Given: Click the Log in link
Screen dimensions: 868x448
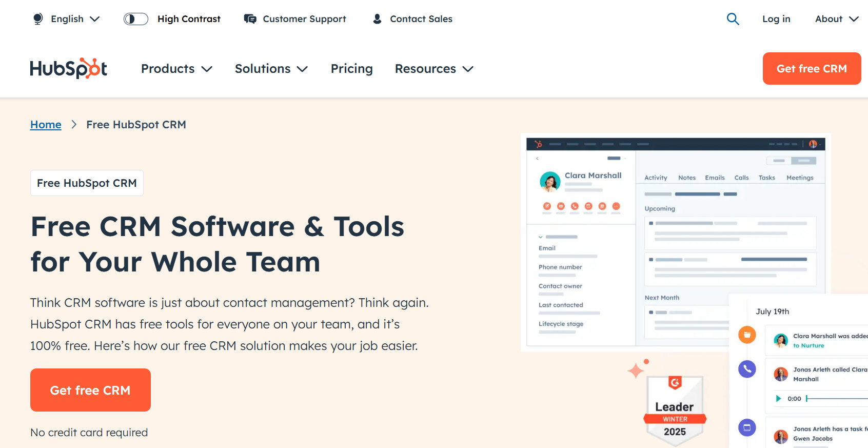Looking at the screenshot, I should coord(776,19).
